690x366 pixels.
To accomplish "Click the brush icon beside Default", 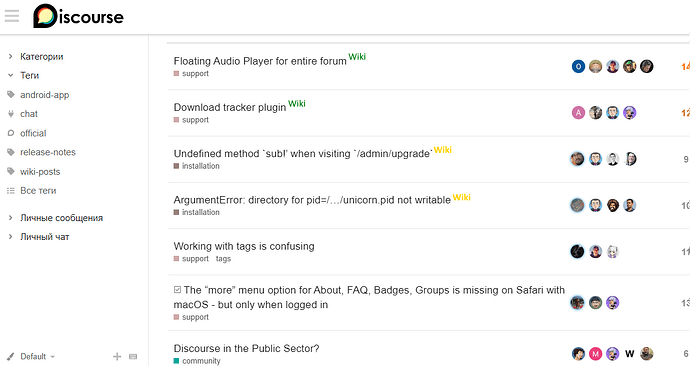I will [11, 356].
